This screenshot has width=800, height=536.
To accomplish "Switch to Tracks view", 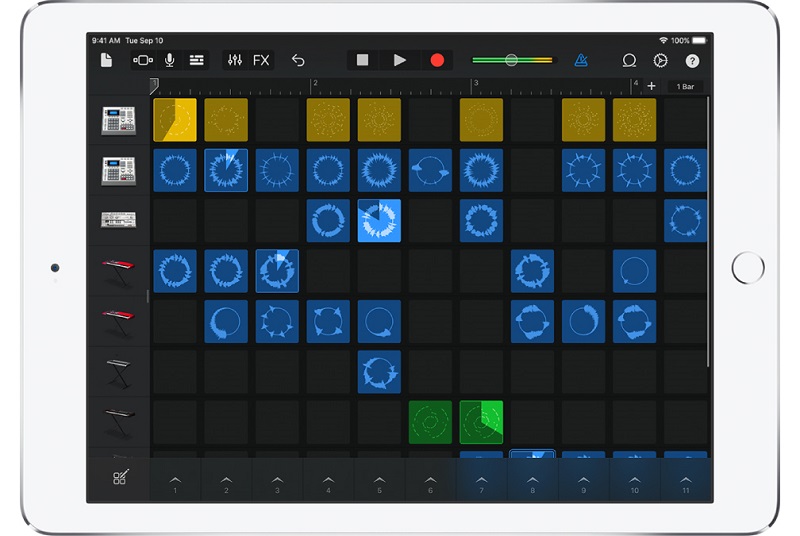I will (x=196, y=60).
